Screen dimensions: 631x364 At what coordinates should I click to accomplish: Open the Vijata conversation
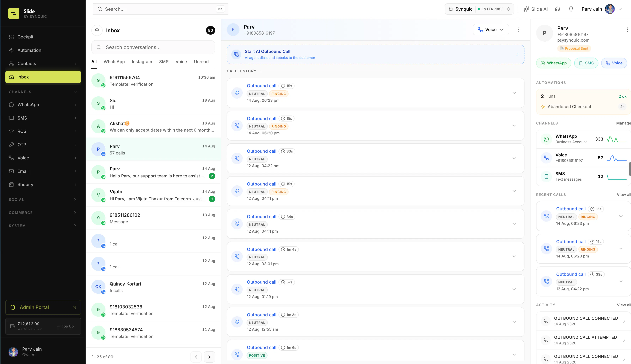(153, 195)
